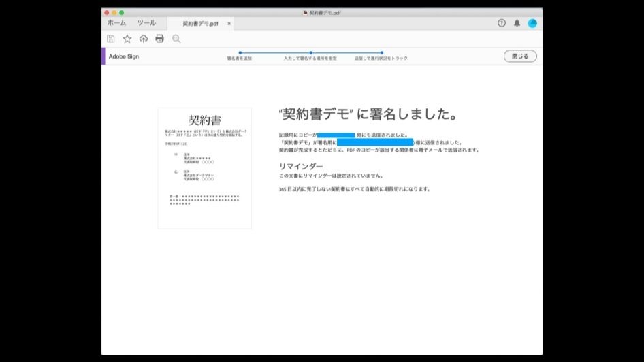This screenshot has height=362, width=644.
Task: Click the save file icon
Action: click(x=111, y=39)
